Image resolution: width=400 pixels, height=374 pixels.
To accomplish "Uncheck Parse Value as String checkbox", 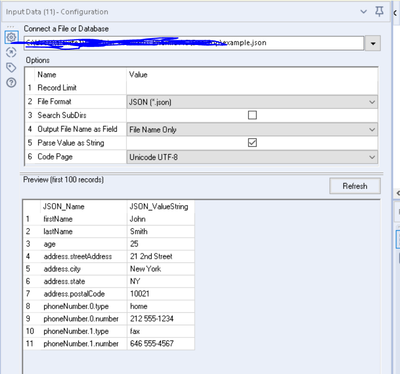I will point(252,143).
